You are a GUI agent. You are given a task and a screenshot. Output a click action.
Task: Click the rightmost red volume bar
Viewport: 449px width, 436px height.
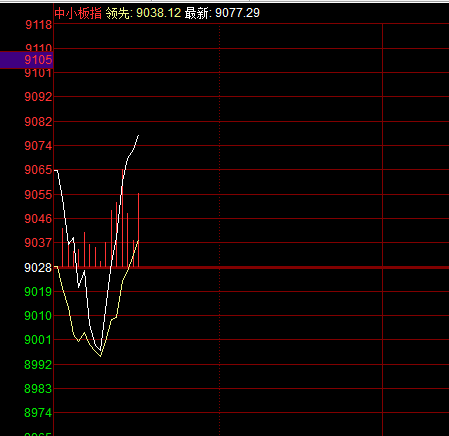point(138,230)
